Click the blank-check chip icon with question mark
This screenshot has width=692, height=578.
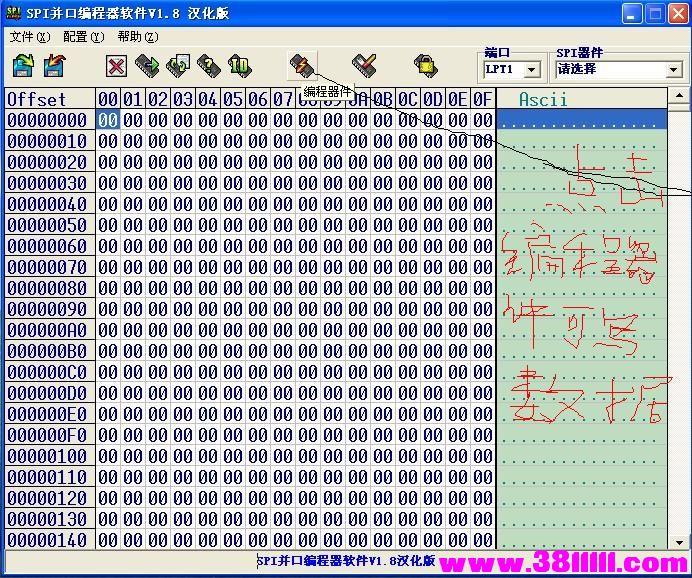[209, 65]
